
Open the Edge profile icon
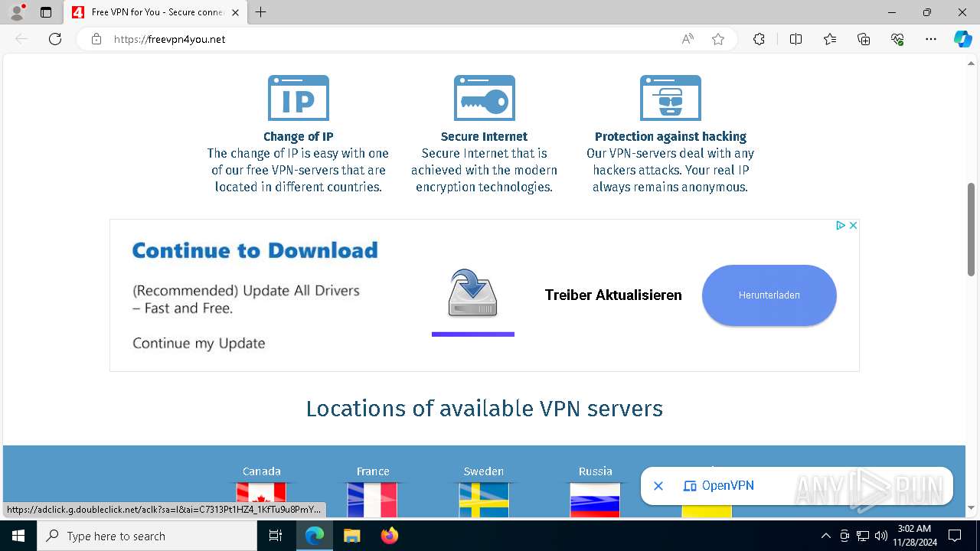[16, 12]
